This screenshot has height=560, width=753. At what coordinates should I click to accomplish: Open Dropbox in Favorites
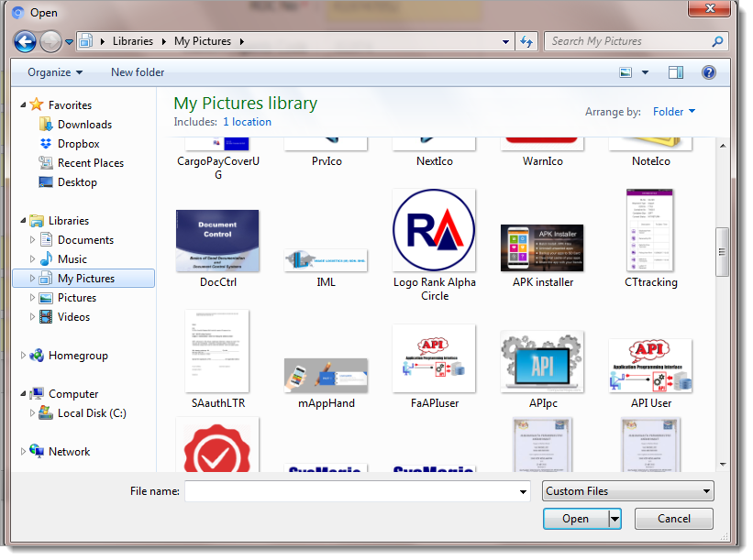(x=78, y=144)
